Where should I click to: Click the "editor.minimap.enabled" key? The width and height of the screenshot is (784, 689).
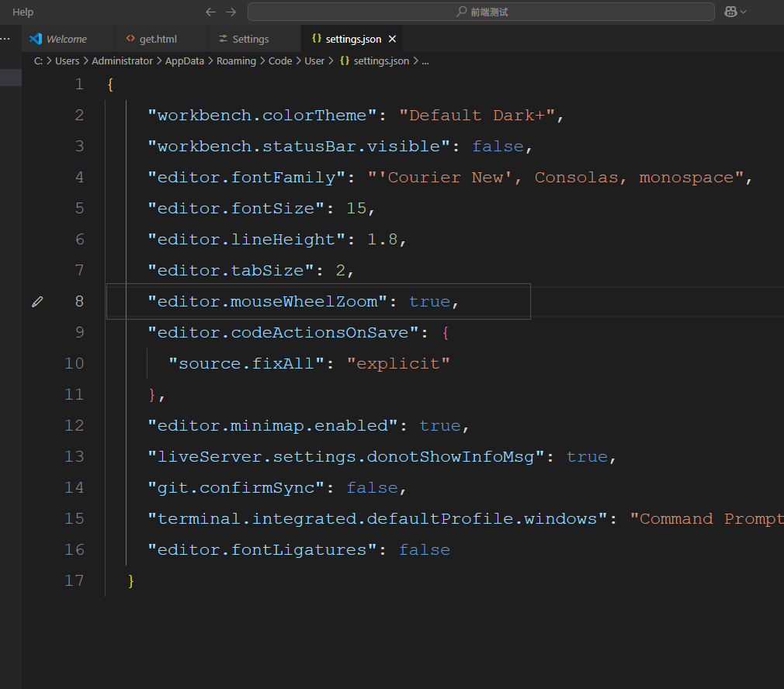point(272,426)
